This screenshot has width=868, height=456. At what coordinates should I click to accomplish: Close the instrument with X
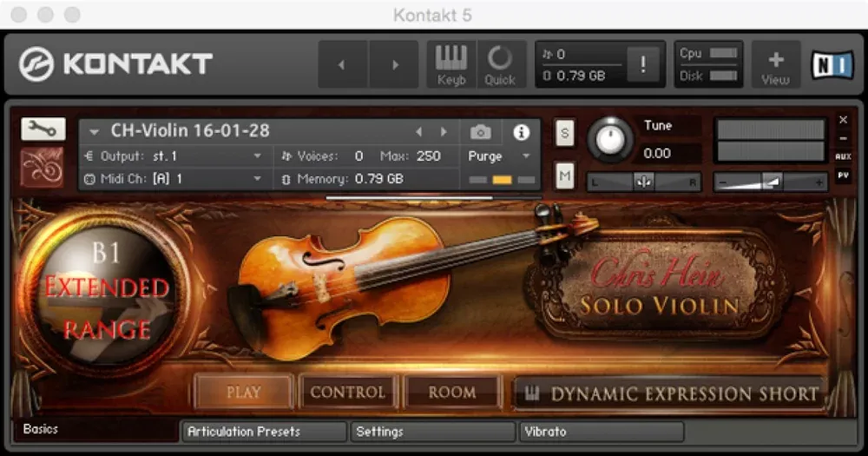[x=843, y=120]
